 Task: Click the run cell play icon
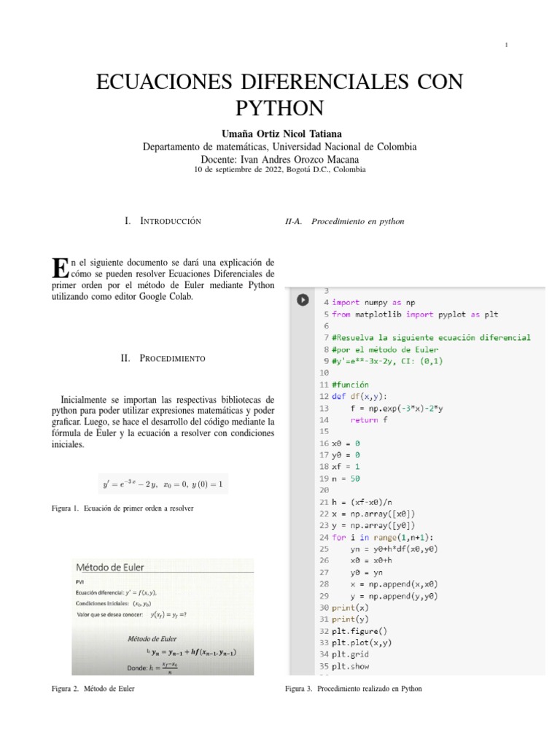click(303, 300)
